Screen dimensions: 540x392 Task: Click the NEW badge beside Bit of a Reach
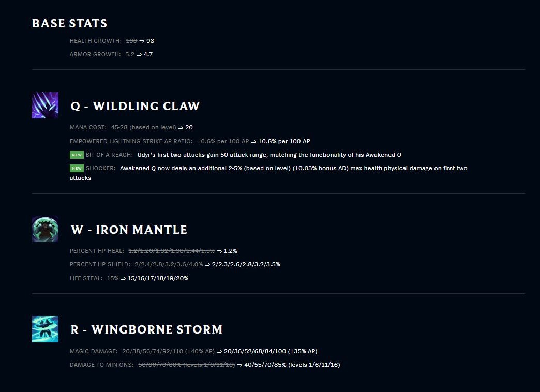click(x=77, y=155)
